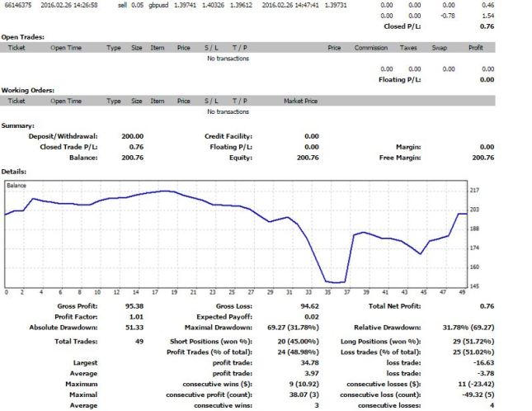Click the Swap column header in Open Trades
Viewport: 532px width, 411px height.
pyautogui.click(x=440, y=48)
